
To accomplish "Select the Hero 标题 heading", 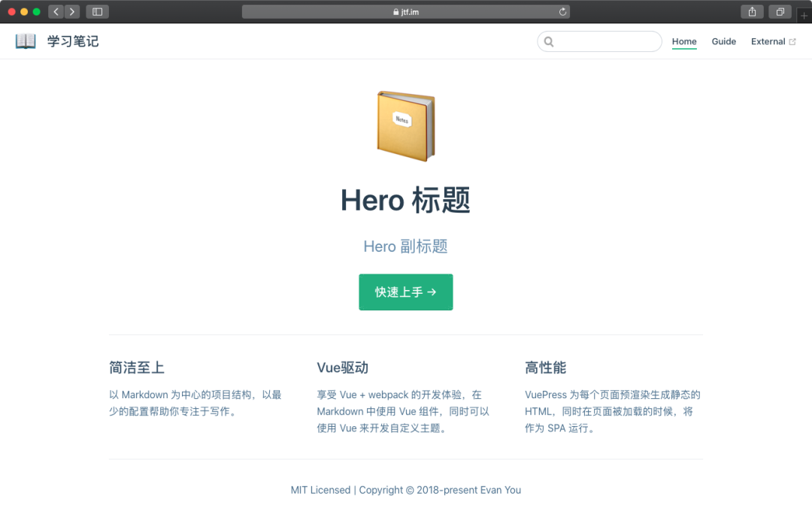I will [x=405, y=201].
